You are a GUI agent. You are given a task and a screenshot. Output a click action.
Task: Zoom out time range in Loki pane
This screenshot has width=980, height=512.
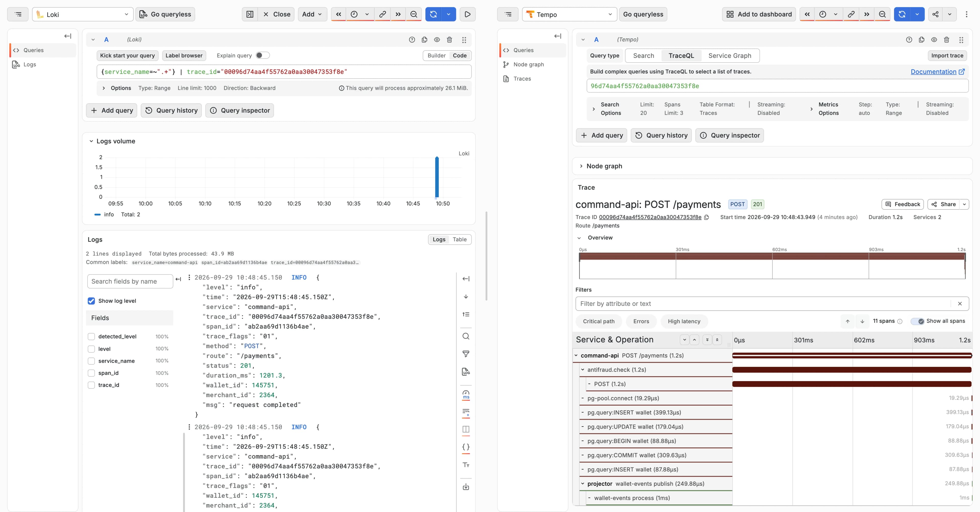pos(414,14)
